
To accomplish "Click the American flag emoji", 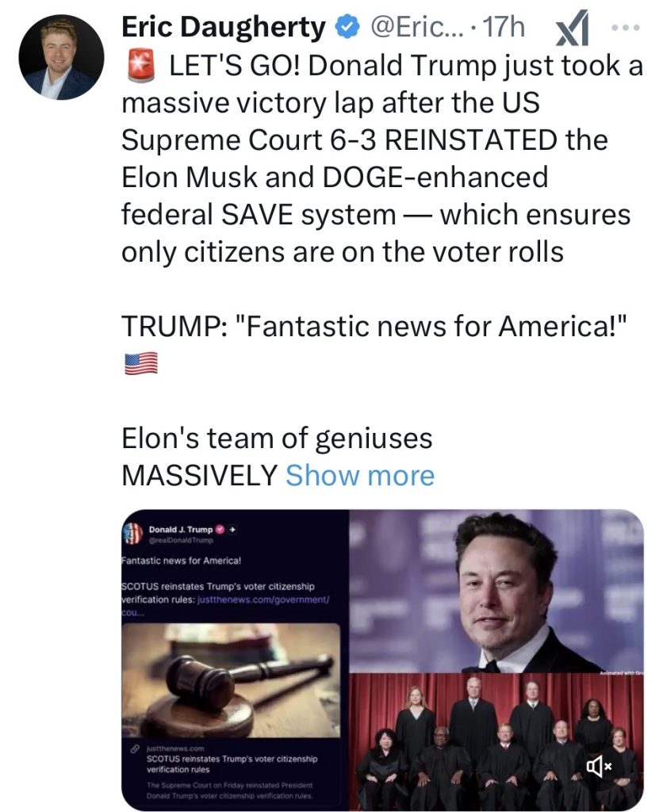I will (x=141, y=362).
